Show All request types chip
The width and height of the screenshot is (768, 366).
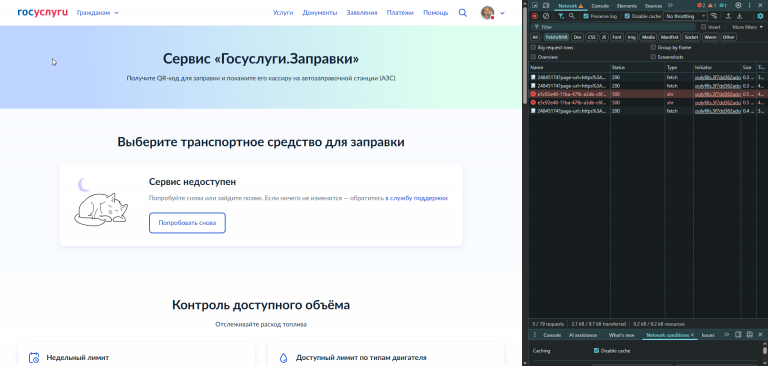(x=535, y=37)
